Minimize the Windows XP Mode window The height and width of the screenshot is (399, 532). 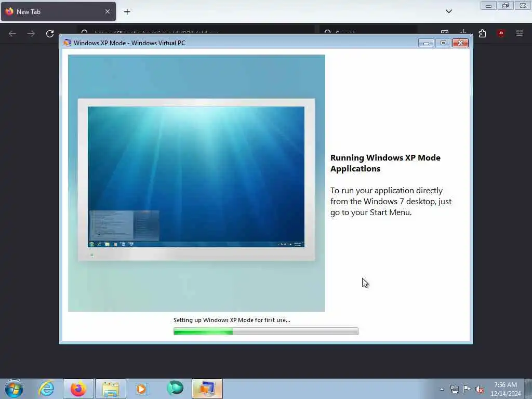coord(427,43)
